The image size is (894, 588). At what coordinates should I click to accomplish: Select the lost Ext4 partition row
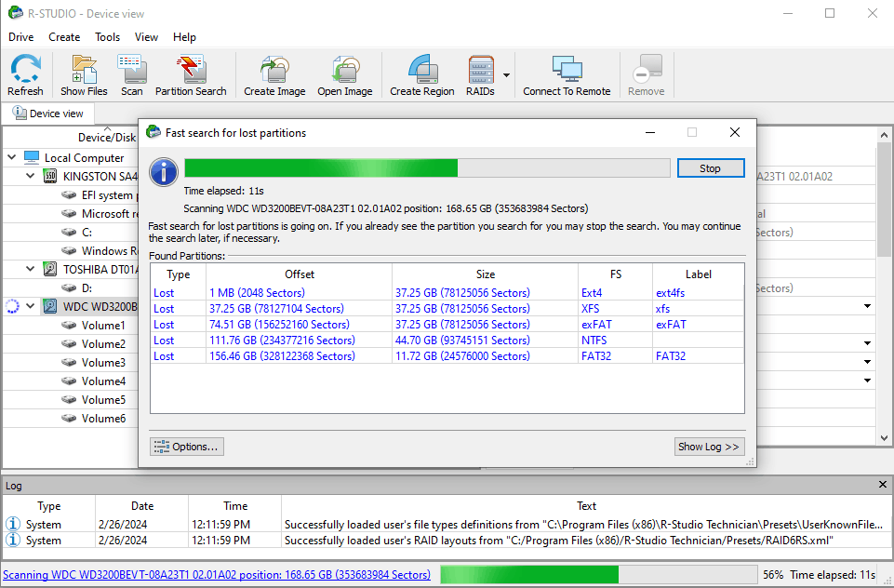[x=447, y=292]
